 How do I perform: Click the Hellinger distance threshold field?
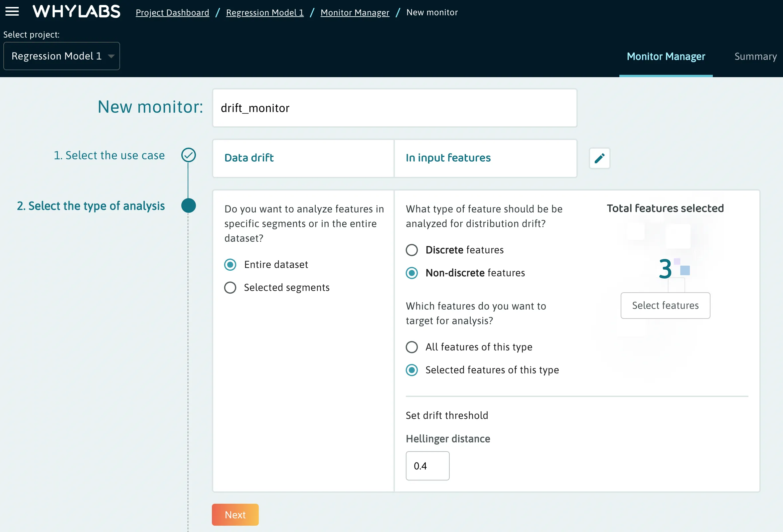pos(427,466)
